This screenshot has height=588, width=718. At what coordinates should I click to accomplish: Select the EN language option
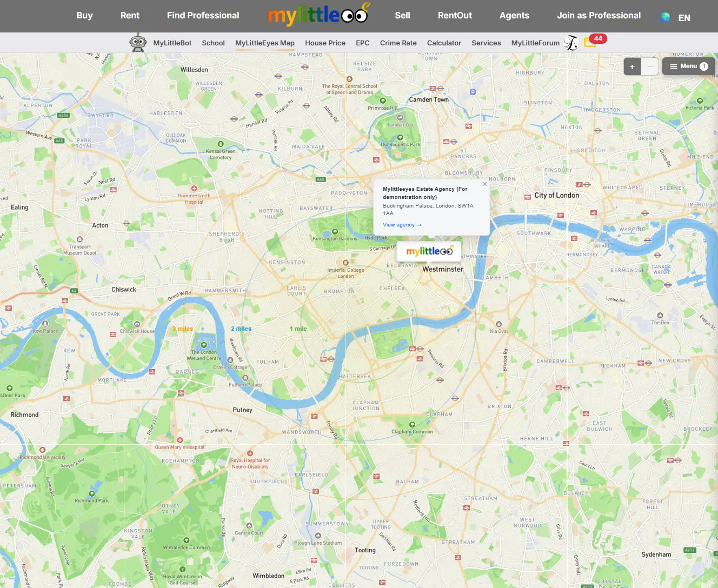[x=684, y=17]
